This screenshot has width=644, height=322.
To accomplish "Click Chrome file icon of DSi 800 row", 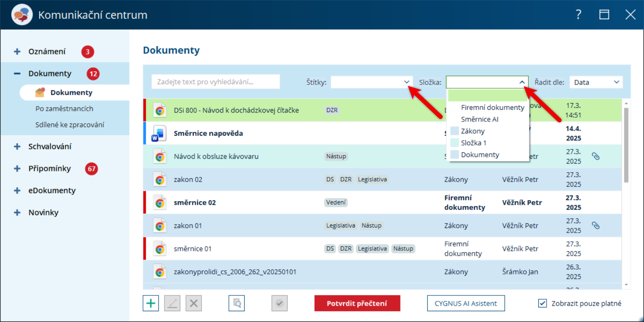I will point(160,110).
